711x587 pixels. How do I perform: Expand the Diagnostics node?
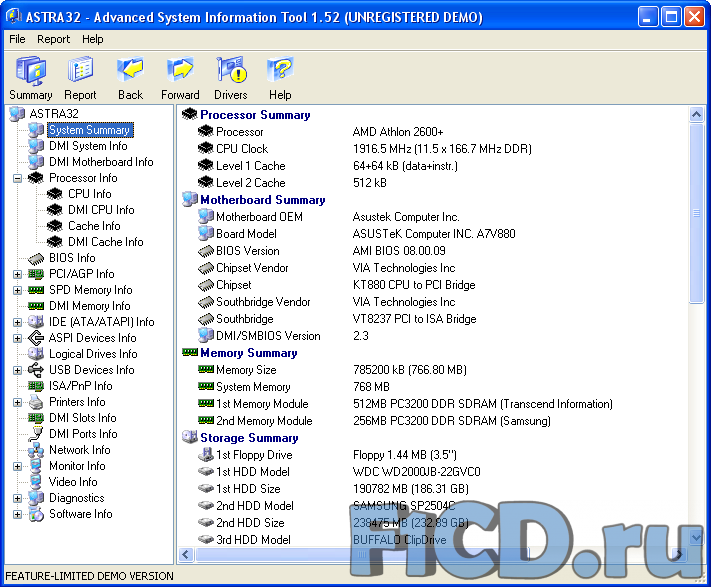[17, 499]
